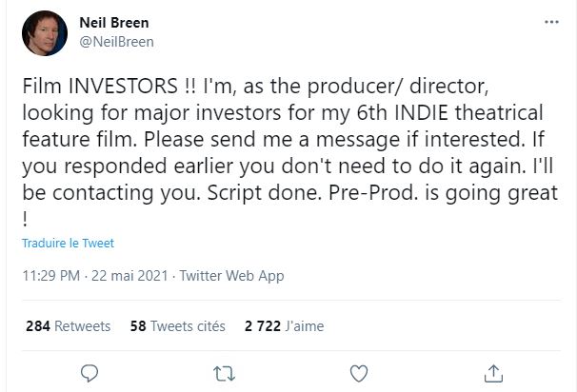The image size is (577, 392).
Task: Like the tweet with the heart icon
Action: [x=359, y=372]
